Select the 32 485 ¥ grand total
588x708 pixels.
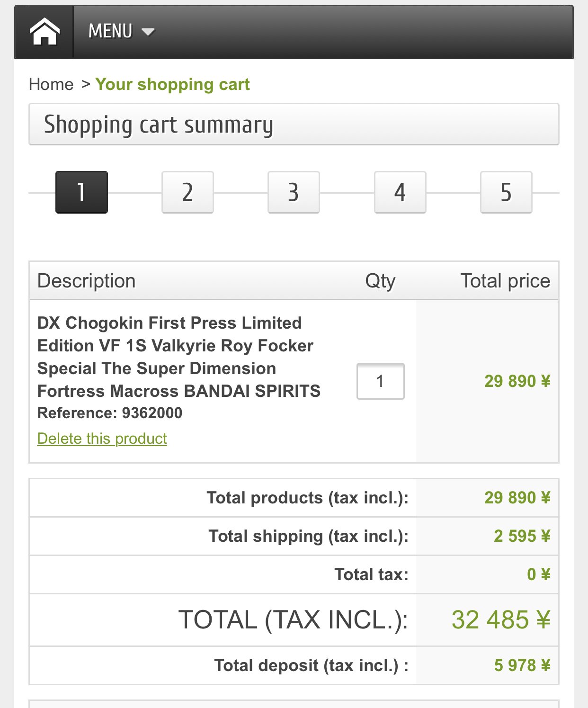501,619
